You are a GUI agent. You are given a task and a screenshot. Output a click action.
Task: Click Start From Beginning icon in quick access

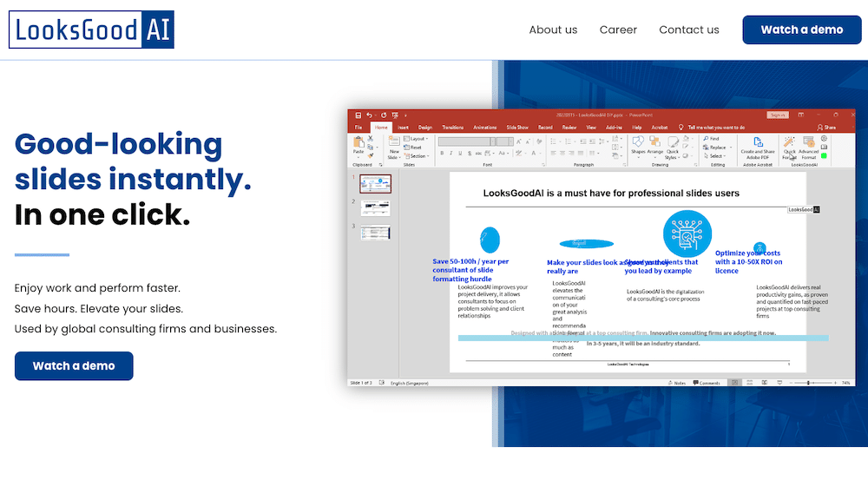[x=395, y=115]
